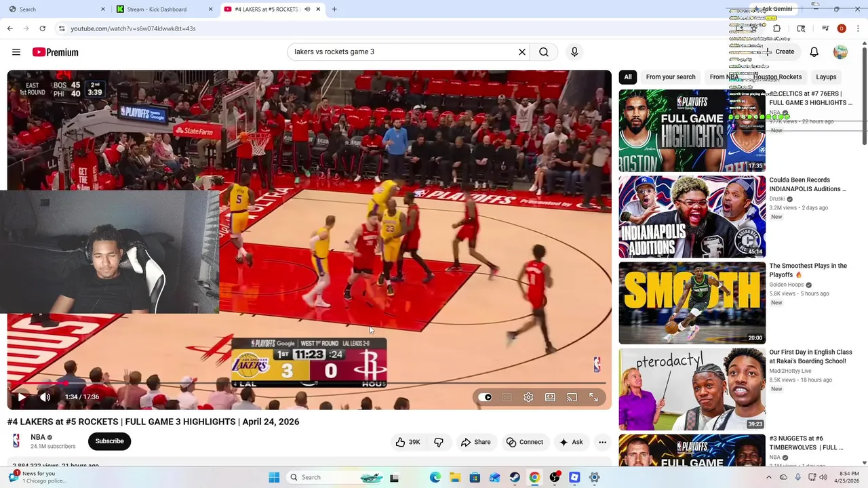Seek on the red video progress bar
The image size is (868, 488).
[309, 384]
